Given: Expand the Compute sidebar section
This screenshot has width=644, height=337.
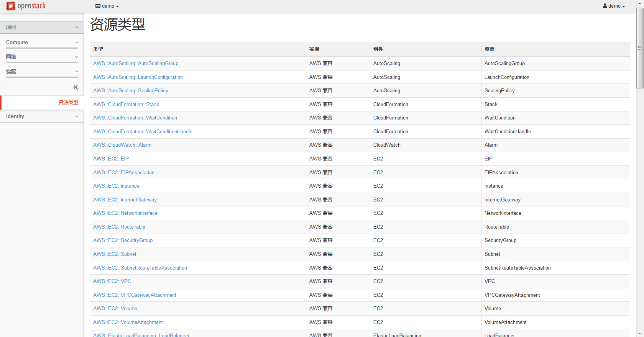Looking at the screenshot, I should 42,42.
